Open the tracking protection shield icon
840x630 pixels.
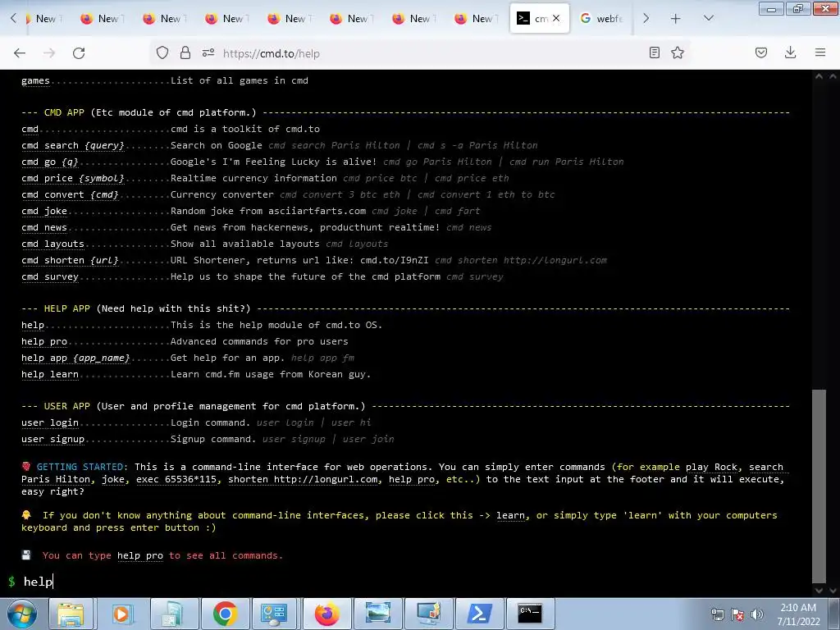point(162,52)
